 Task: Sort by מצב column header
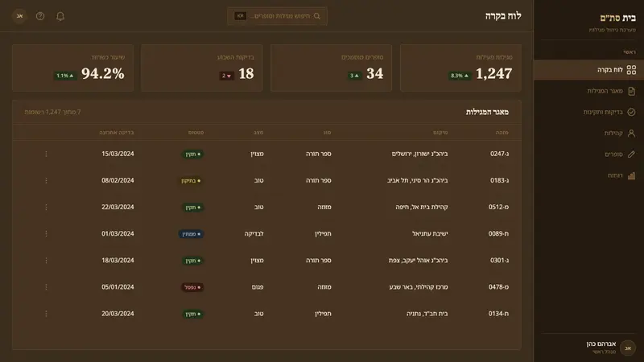tap(258, 133)
